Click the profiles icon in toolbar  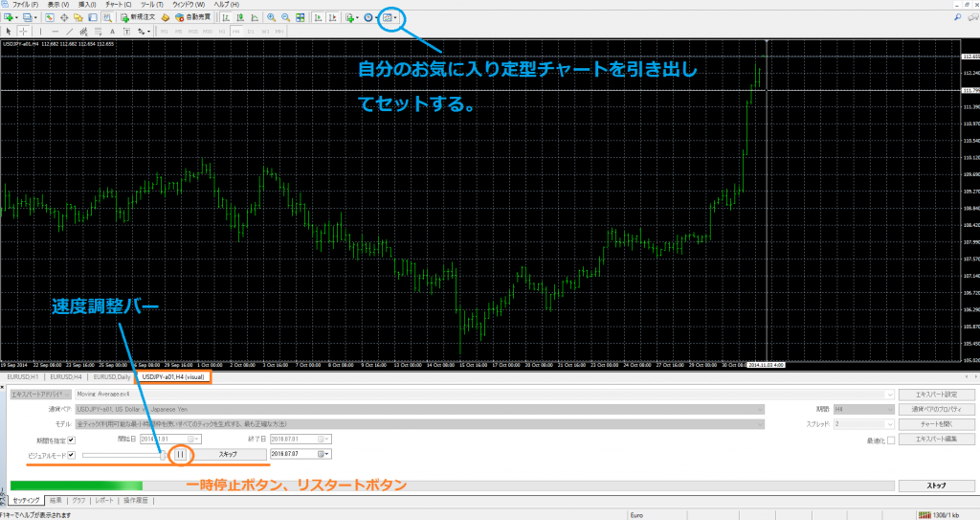point(28,17)
